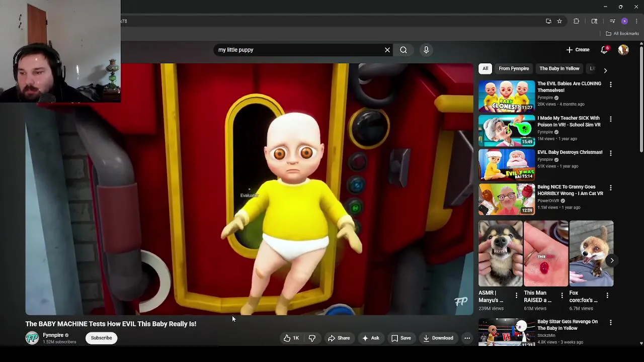This screenshot has height=362, width=644.
Task: Click '20K views · 4 months ago' text
Action: tap(560, 104)
